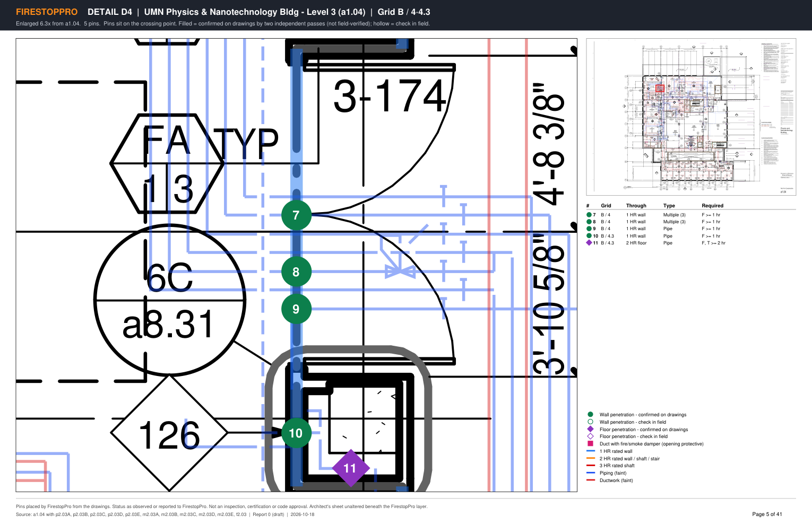The height and width of the screenshot is (525, 812).
Task: Click the green dot beside table row 9
Action: pos(589,229)
